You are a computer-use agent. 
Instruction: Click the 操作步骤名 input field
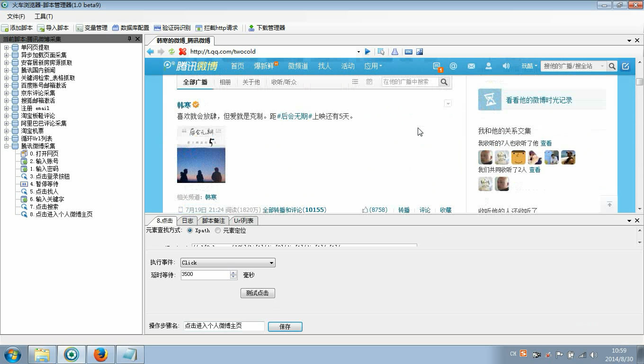click(224, 326)
